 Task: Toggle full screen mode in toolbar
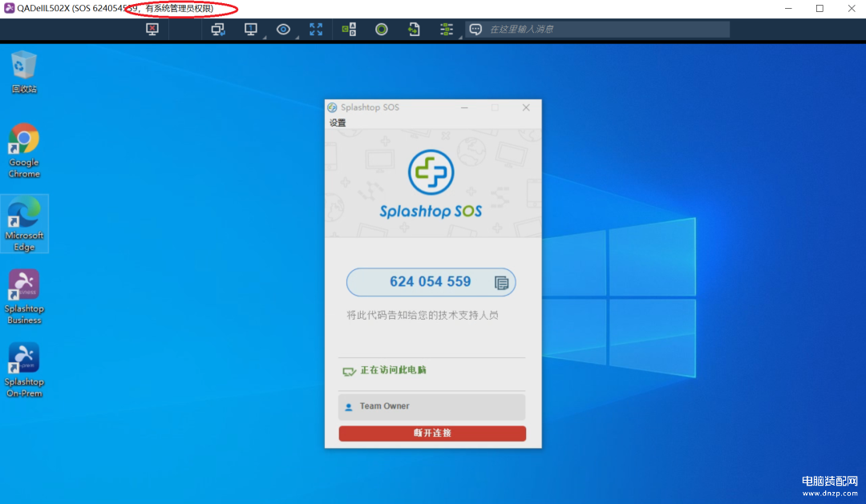(x=316, y=30)
